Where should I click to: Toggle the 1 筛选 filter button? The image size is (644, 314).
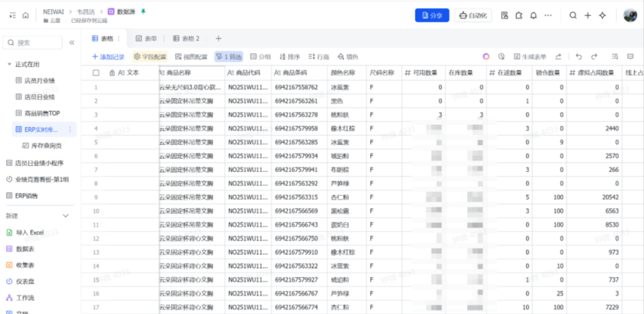[x=228, y=57]
